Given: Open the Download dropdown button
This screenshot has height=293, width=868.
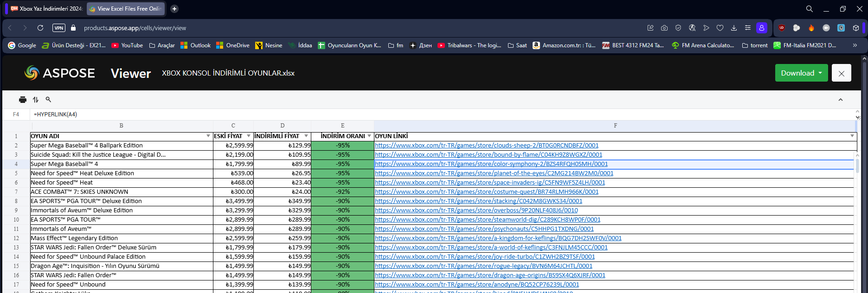Looking at the screenshot, I should [801, 73].
